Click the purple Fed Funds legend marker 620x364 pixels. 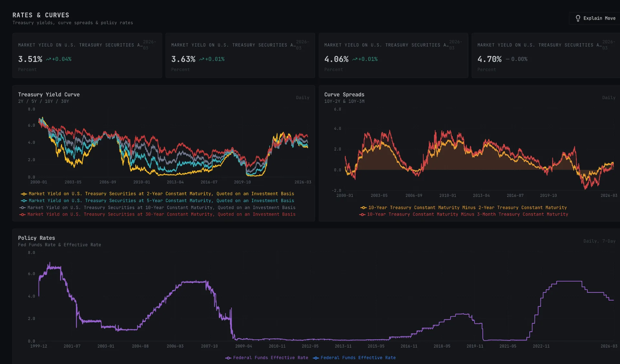tap(228, 358)
